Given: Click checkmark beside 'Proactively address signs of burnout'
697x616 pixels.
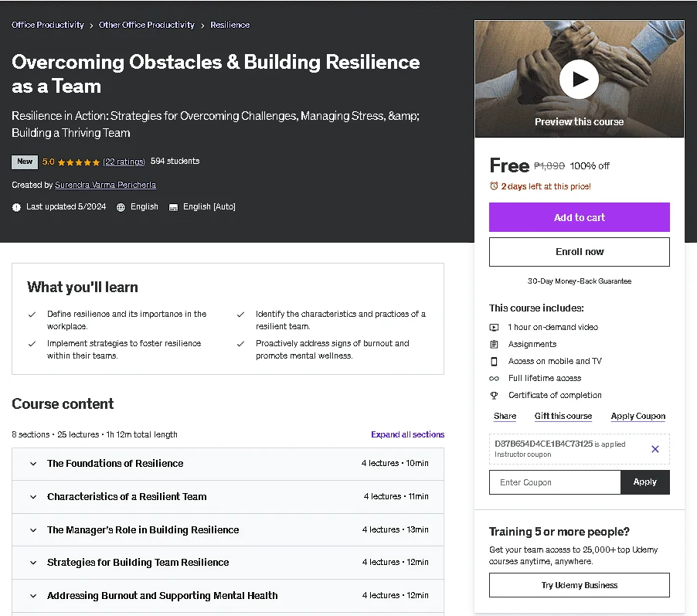Looking at the screenshot, I should 240,344.
